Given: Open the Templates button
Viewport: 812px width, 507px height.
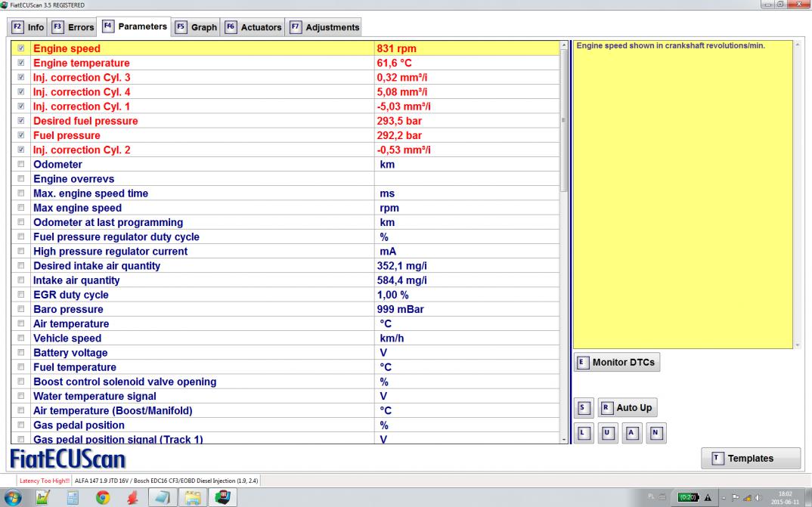Looking at the screenshot, I should point(750,458).
